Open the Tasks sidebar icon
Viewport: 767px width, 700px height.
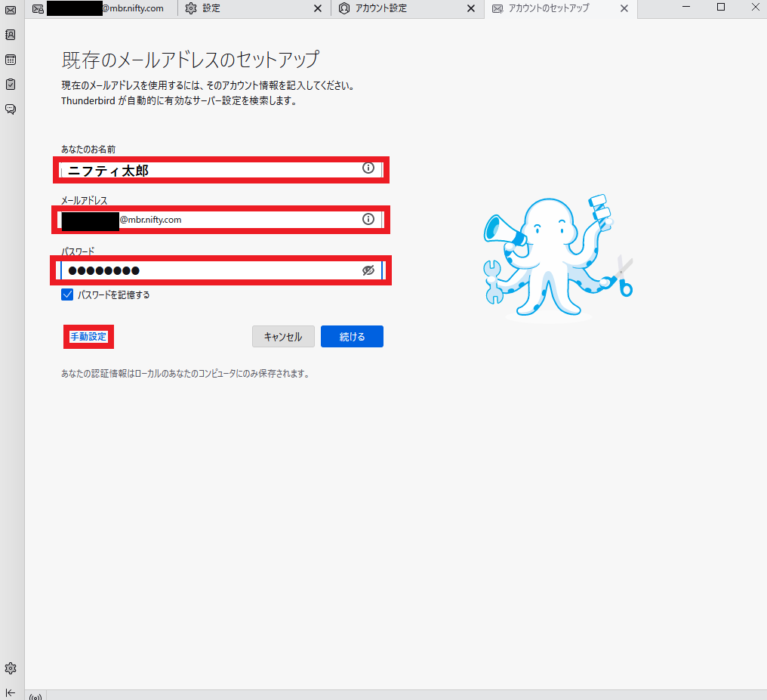(x=11, y=85)
